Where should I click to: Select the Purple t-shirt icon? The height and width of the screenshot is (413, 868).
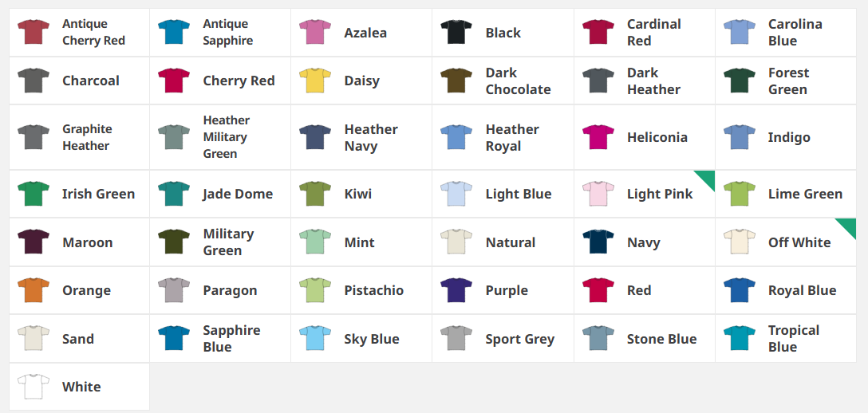point(456,290)
